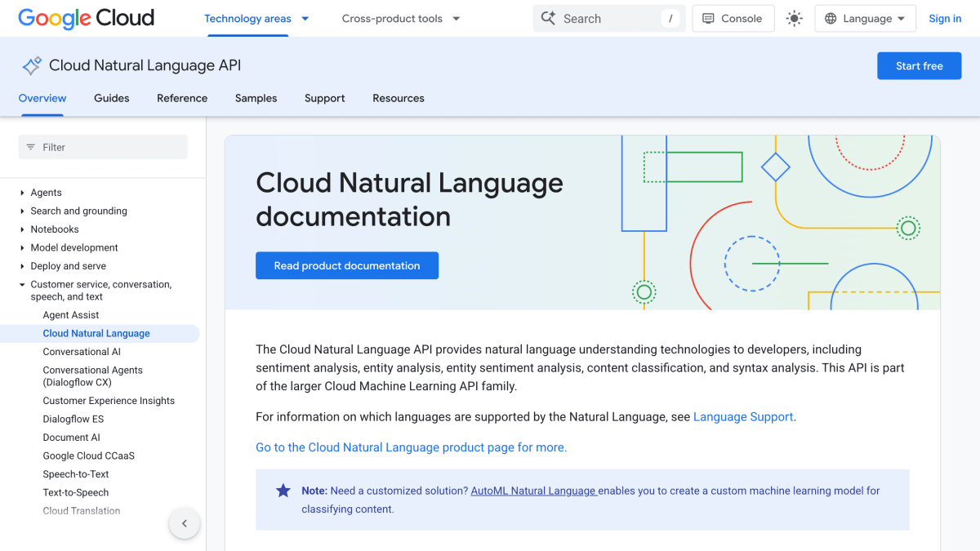Expand the Deploy and serve section

[x=22, y=266]
